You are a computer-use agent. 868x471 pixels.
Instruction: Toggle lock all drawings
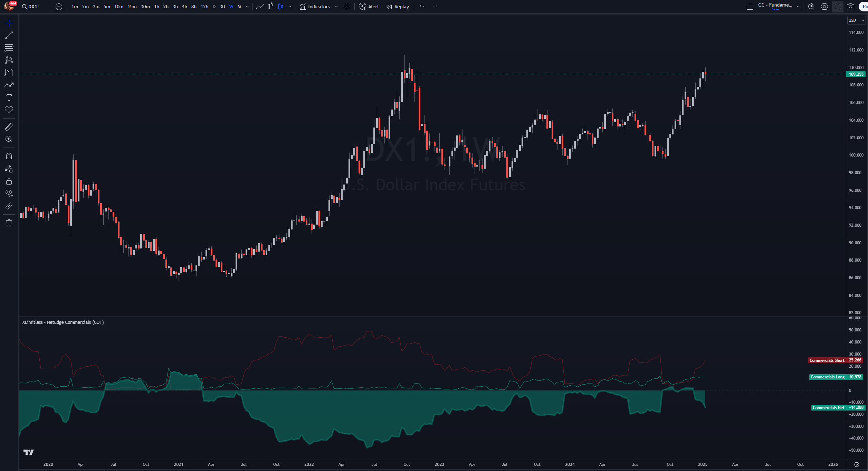[x=9, y=181]
